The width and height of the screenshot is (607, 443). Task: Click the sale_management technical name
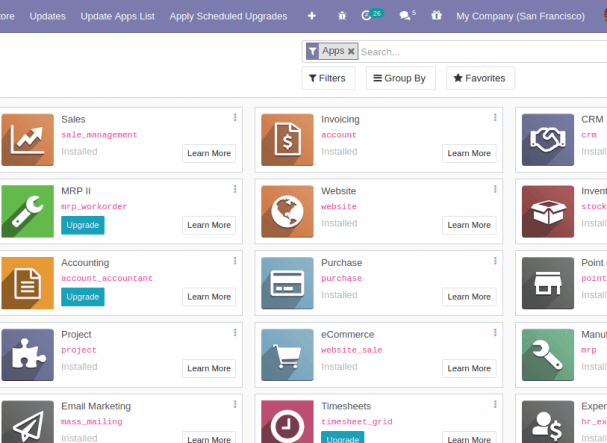(x=99, y=135)
